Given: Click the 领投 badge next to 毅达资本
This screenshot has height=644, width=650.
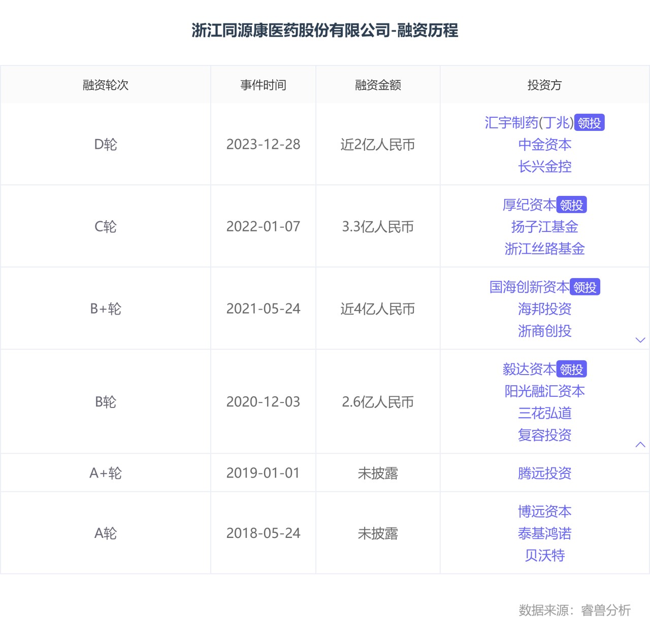Looking at the screenshot, I should click(572, 369).
